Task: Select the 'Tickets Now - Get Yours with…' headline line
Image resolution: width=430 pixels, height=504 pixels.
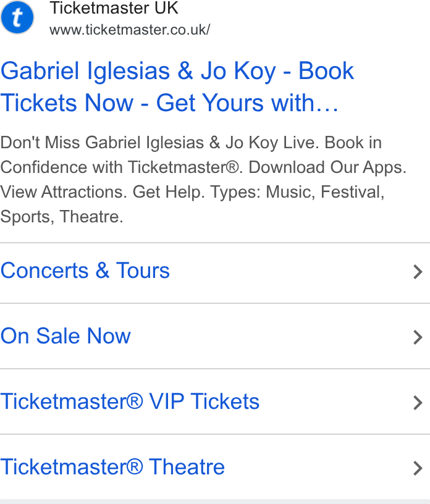Action: (x=169, y=103)
